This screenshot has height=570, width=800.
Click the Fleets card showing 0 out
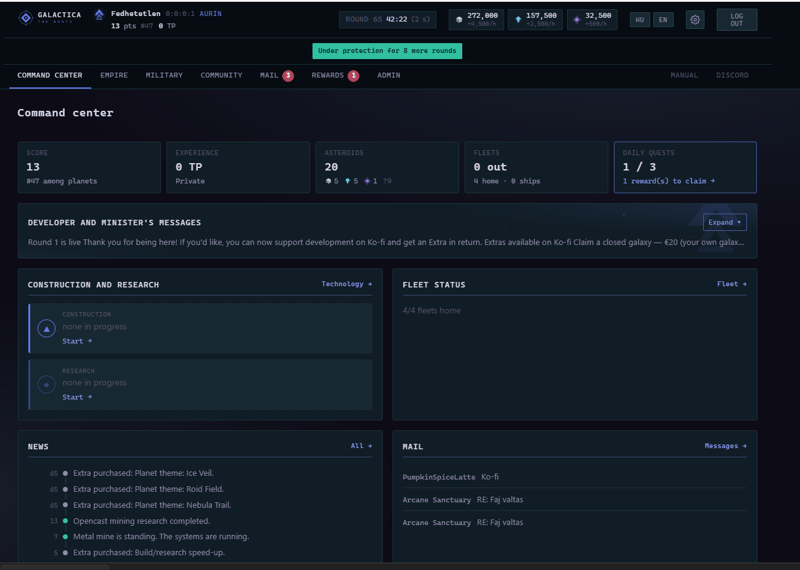click(536, 167)
